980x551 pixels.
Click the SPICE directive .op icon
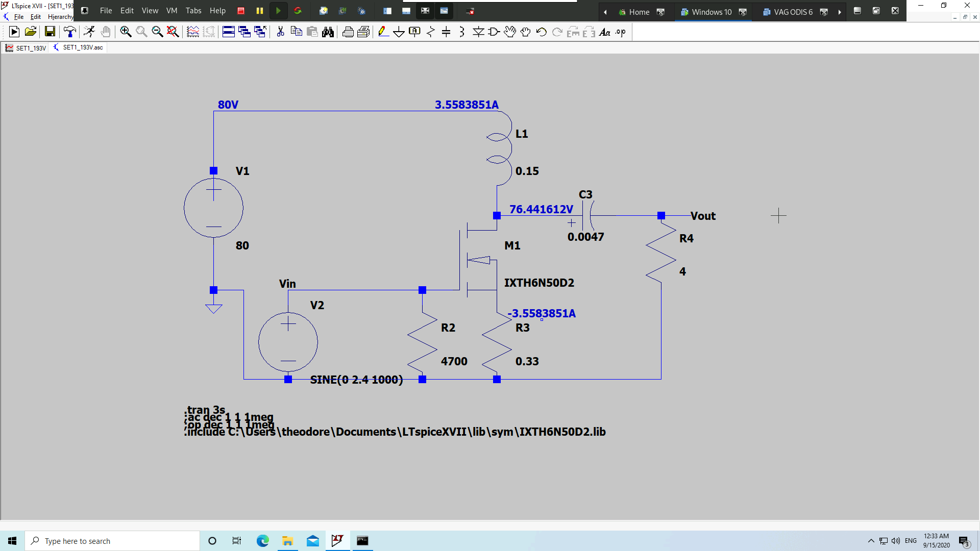click(621, 32)
